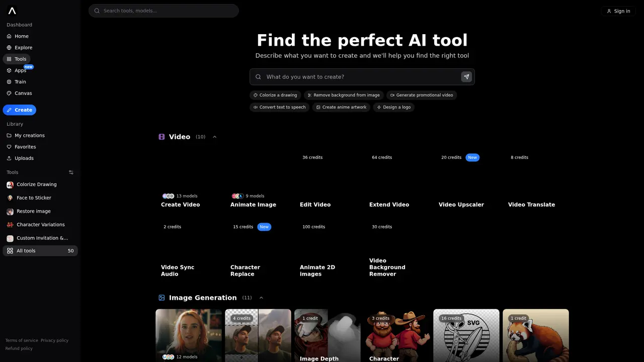Screen dimensions: 644x362
Task: Open Refund policy link
Action: (19, 348)
